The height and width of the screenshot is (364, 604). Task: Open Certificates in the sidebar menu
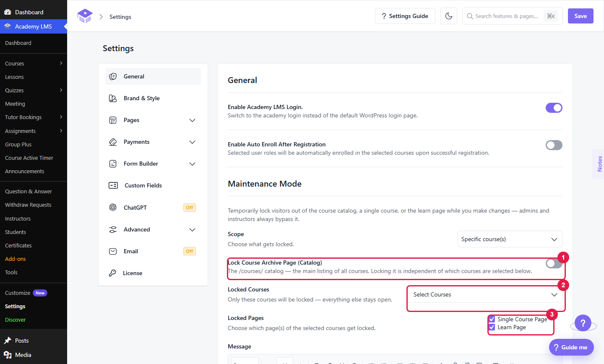(x=18, y=246)
